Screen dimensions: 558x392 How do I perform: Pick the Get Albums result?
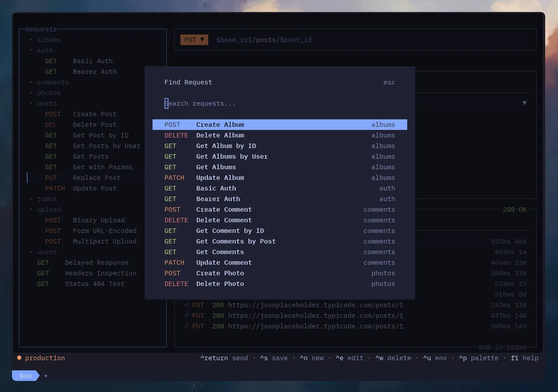pos(279,167)
